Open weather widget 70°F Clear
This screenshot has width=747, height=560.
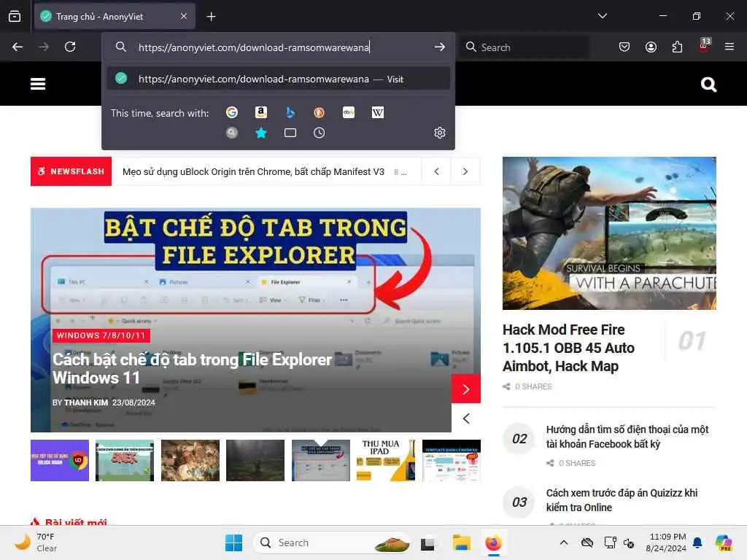[x=36, y=542]
